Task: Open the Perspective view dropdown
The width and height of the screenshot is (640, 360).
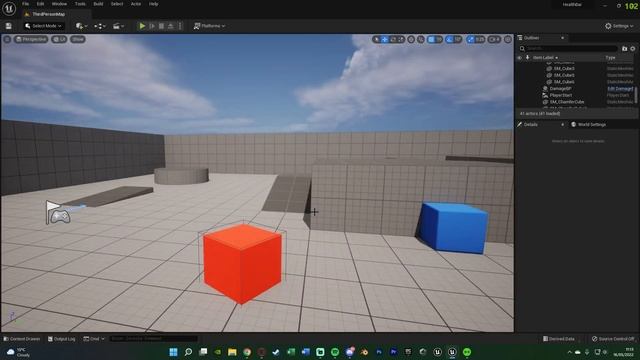Action: [x=31, y=39]
